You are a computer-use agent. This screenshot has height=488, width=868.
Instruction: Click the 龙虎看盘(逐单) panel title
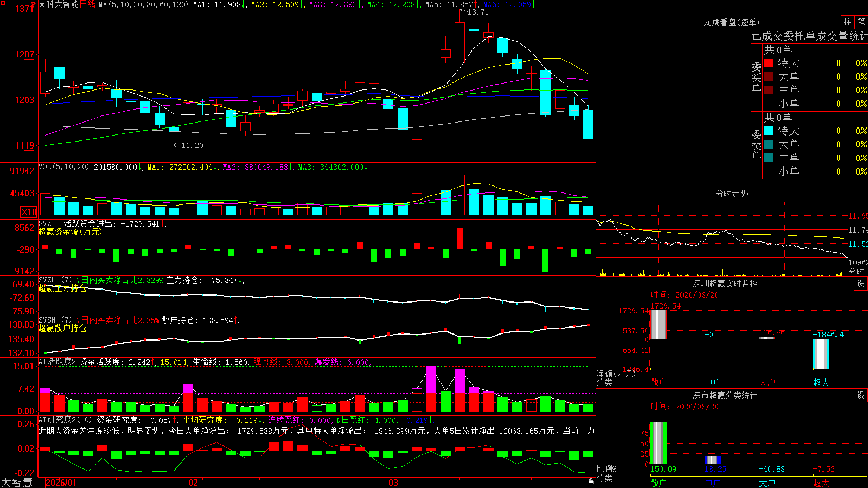pyautogui.click(x=731, y=22)
